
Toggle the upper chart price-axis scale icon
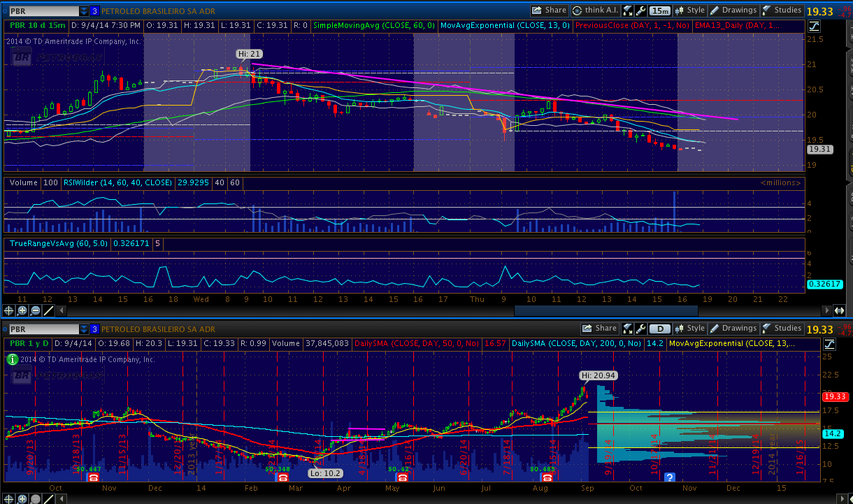(x=815, y=27)
